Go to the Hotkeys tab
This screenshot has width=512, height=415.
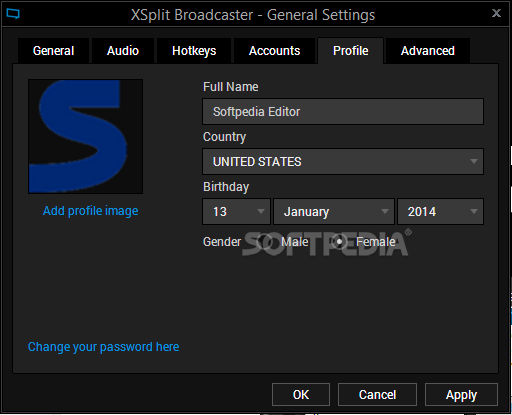click(x=194, y=51)
